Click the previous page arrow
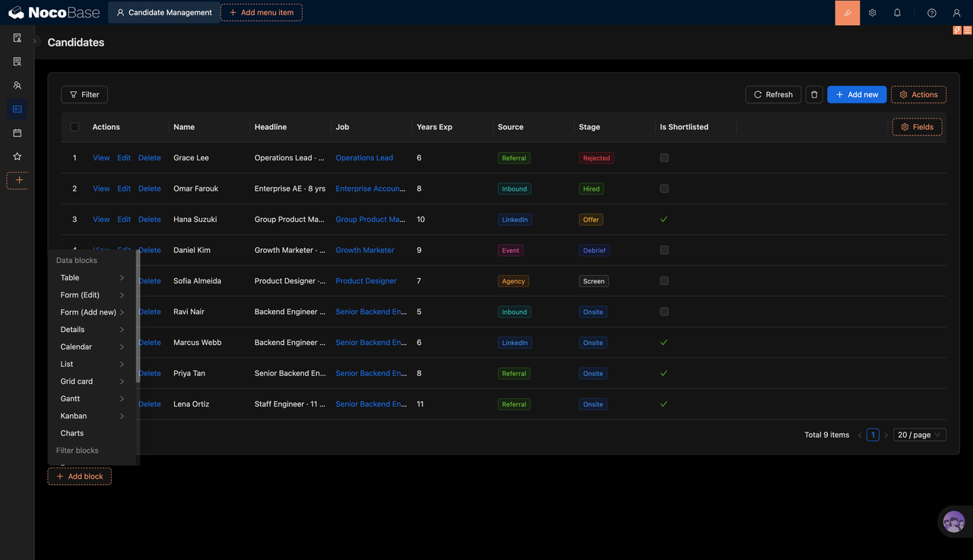973x560 pixels. 860,435
